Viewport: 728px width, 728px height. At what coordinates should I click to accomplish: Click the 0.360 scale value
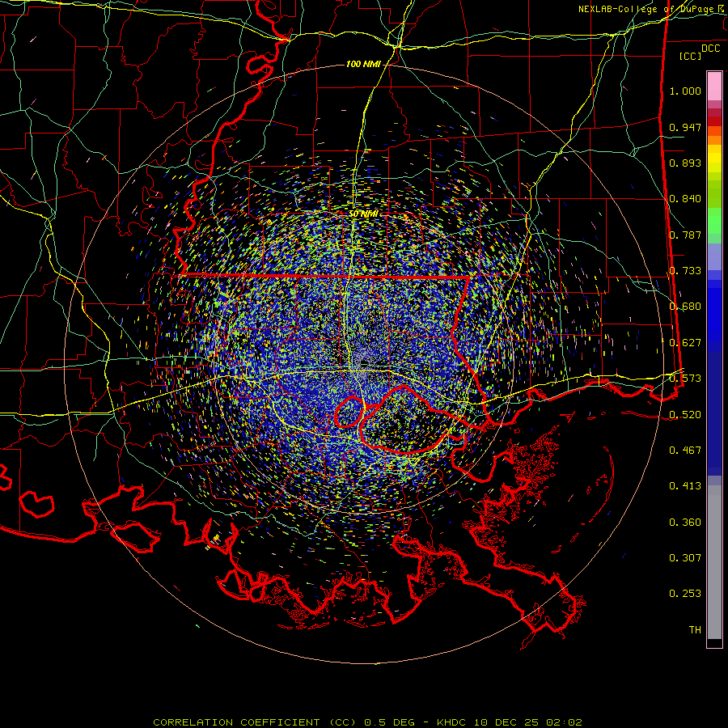pyautogui.click(x=685, y=523)
